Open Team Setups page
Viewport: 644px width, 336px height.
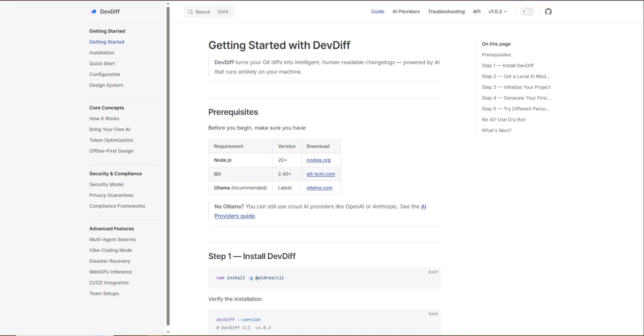[x=104, y=294]
